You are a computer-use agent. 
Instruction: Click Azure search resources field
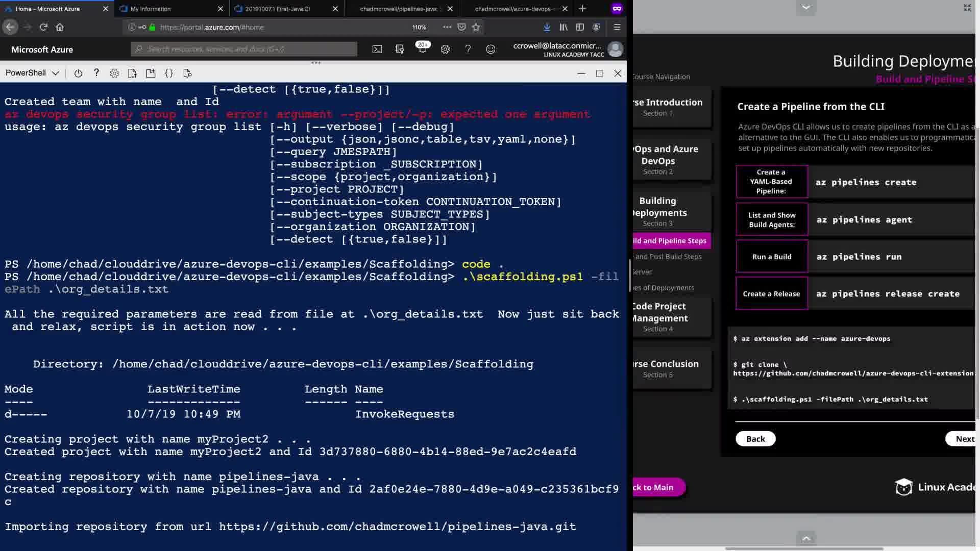coord(245,49)
